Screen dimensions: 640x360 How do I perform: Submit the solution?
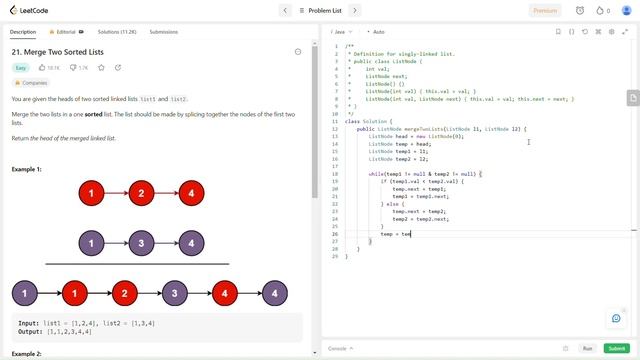click(617, 349)
